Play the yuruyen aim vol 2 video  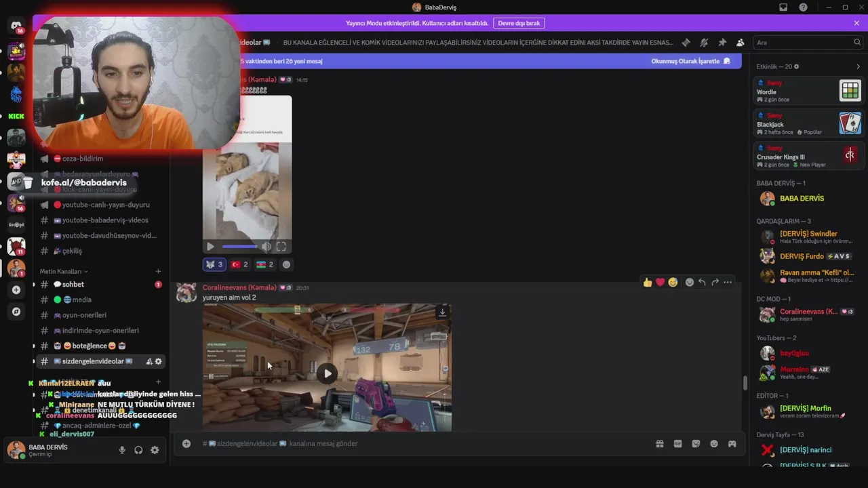pos(328,373)
